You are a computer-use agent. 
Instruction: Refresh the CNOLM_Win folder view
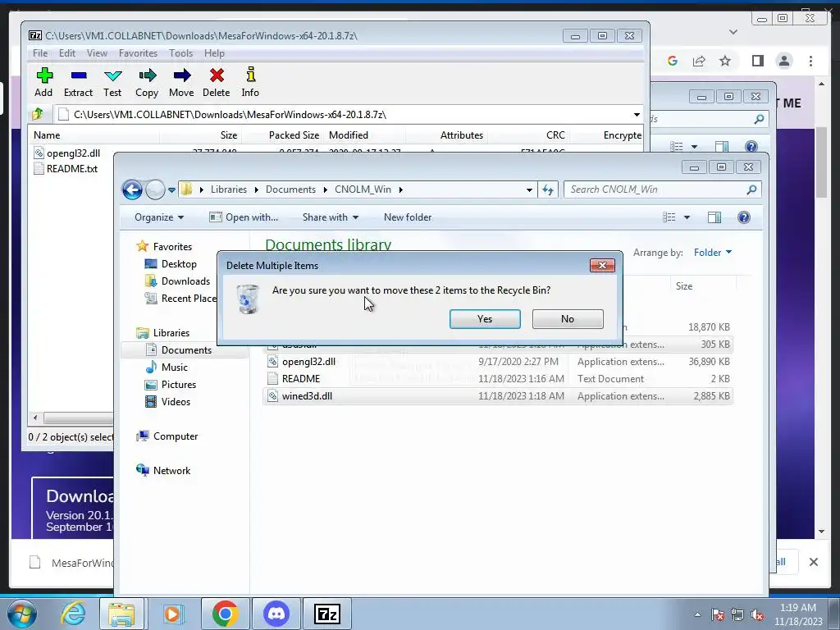point(547,189)
